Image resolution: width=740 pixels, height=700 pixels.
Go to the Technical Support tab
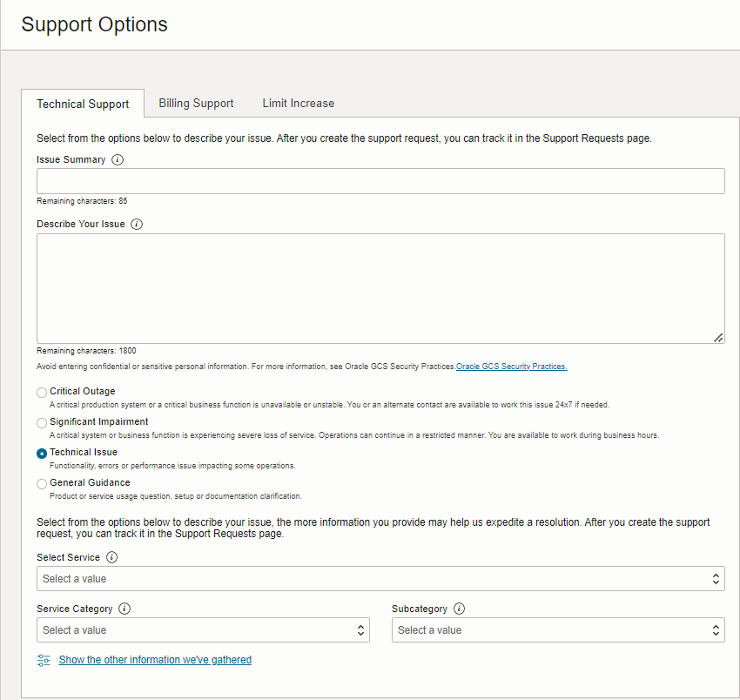pyautogui.click(x=83, y=104)
